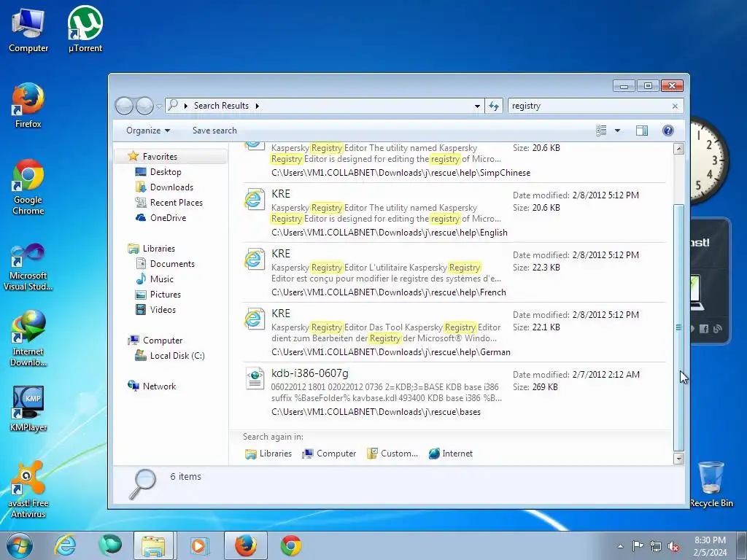747x560 pixels.
Task: Open the Windows Start menu
Action: pos(20,545)
